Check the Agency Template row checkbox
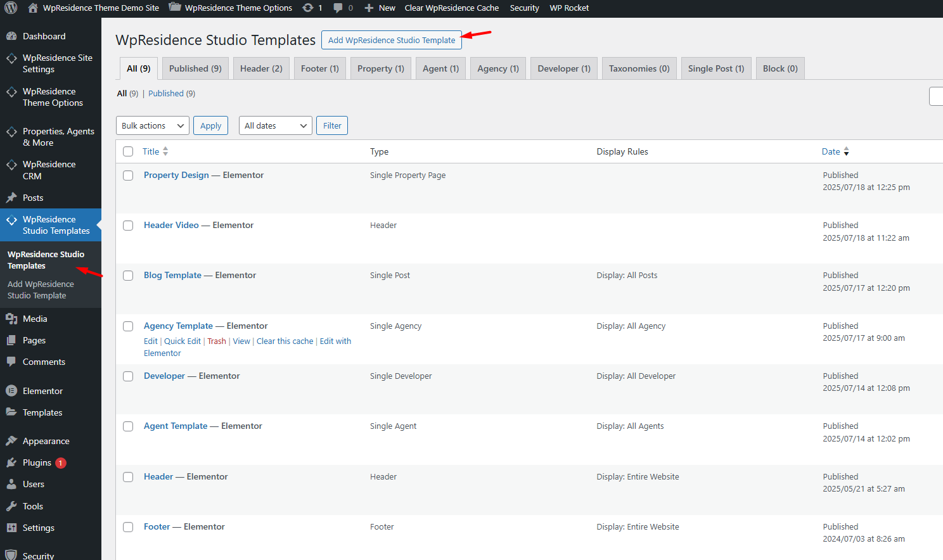The height and width of the screenshot is (560, 943). 128,326
